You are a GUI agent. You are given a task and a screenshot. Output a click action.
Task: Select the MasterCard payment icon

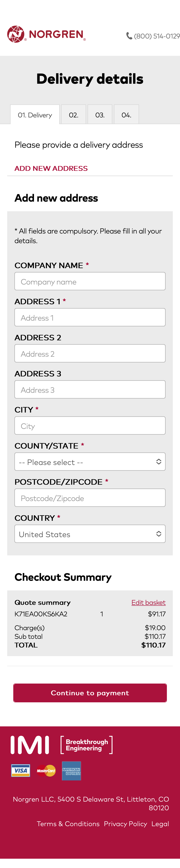point(46,771)
